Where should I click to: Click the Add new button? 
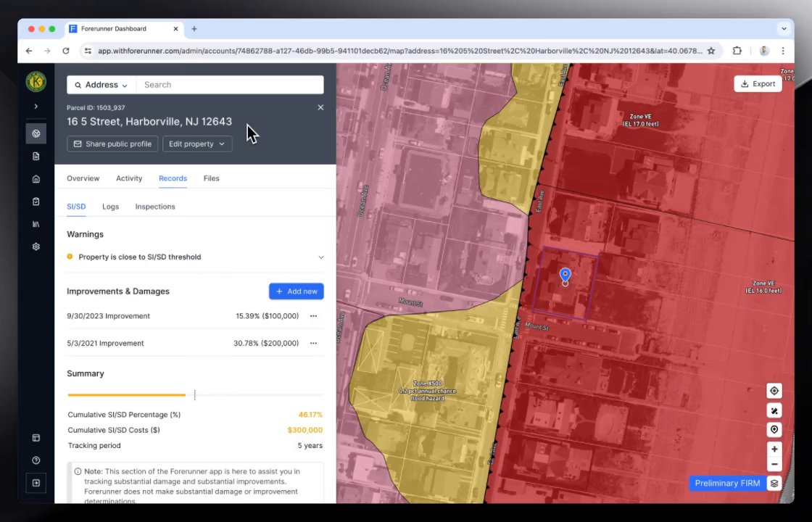(x=296, y=291)
